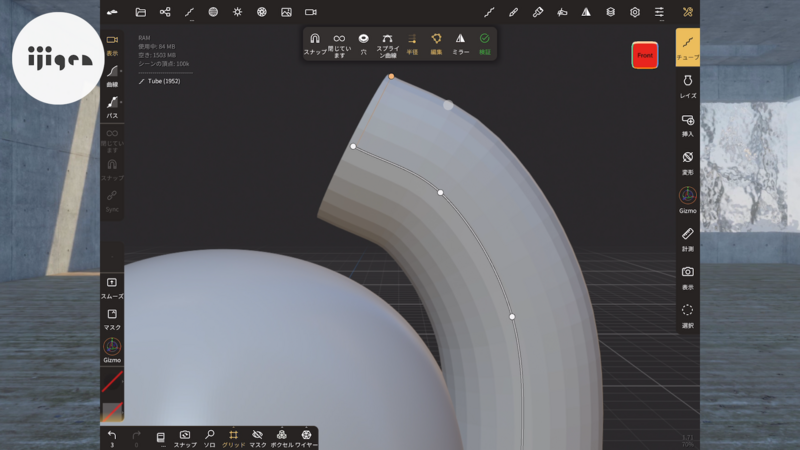Toggle ソロ solo mode
Viewport: 800px width, 450px height.
pyautogui.click(x=209, y=438)
